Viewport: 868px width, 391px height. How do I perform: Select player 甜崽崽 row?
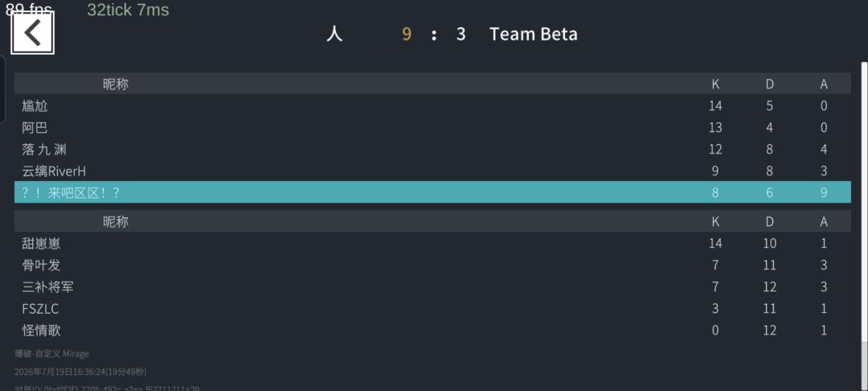tap(432, 243)
